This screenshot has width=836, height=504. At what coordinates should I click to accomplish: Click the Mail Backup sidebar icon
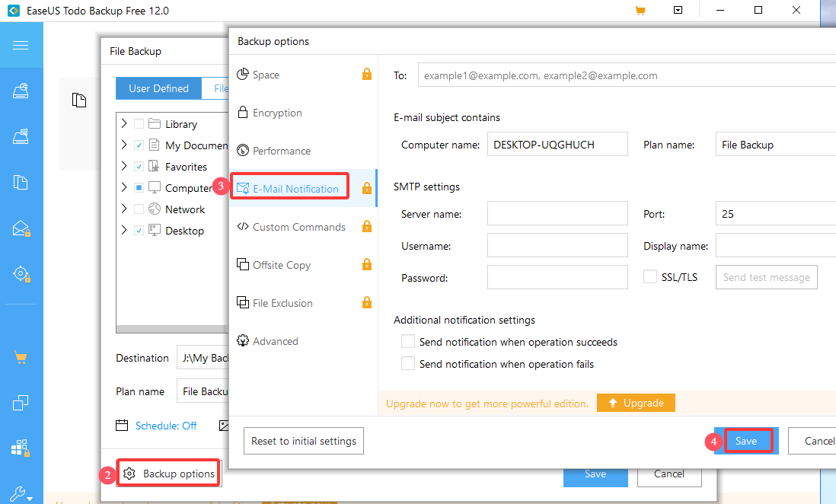click(x=21, y=228)
